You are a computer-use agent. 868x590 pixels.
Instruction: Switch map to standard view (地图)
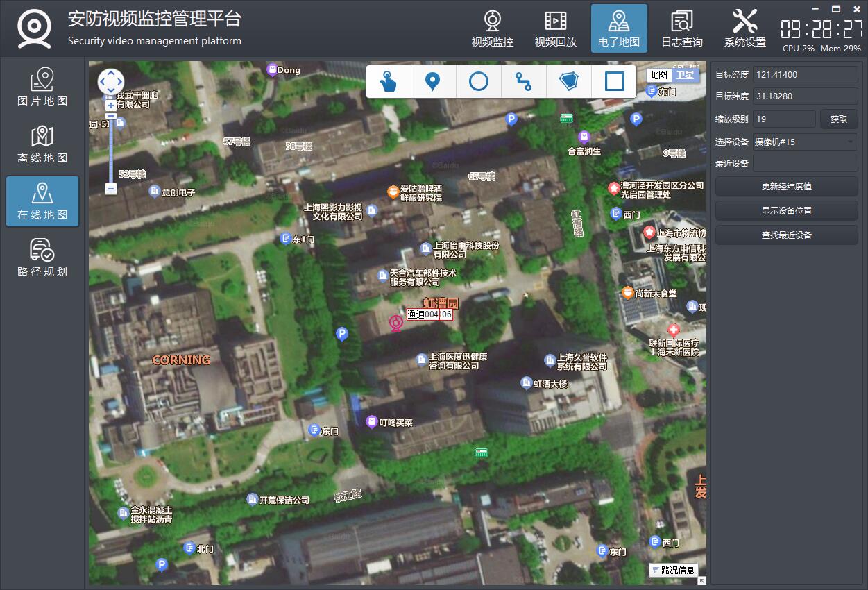tap(659, 75)
